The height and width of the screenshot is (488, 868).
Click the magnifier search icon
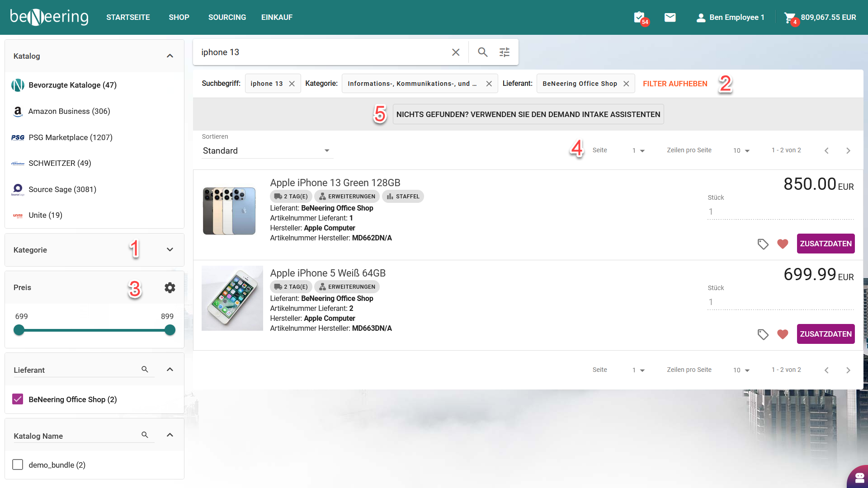[482, 52]
